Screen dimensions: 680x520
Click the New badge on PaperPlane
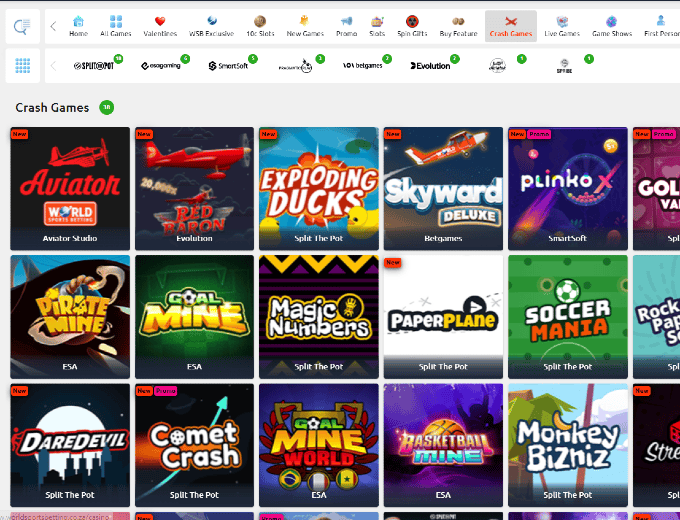[x=392, y=262]
